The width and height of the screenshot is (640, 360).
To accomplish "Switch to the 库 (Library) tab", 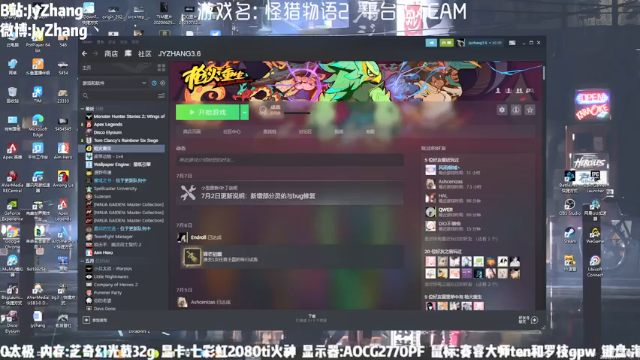I will [128, 53].
